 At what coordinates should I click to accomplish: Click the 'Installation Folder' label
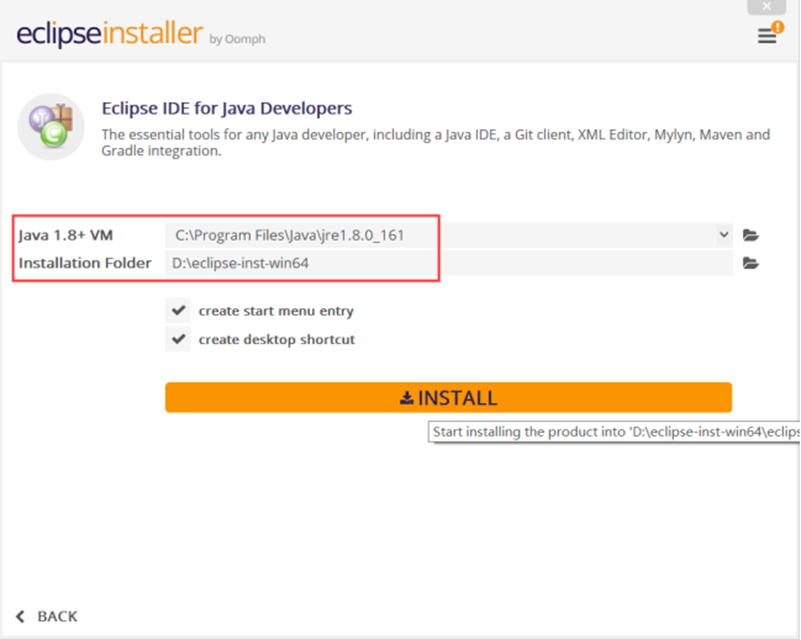(x=85, y=263)
